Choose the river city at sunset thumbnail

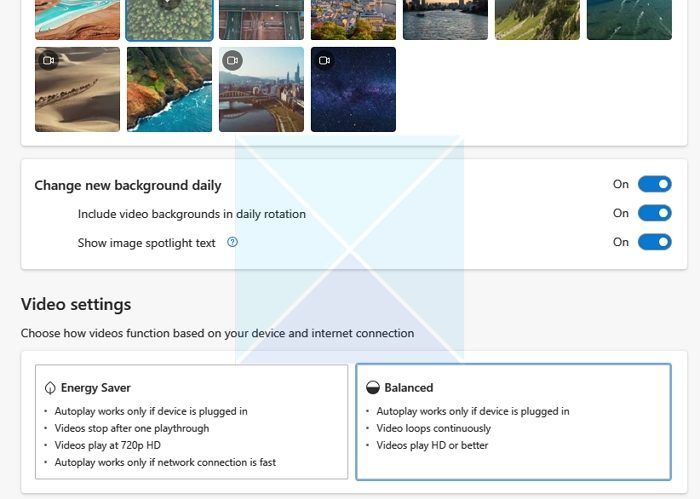(x=445, y=19)
